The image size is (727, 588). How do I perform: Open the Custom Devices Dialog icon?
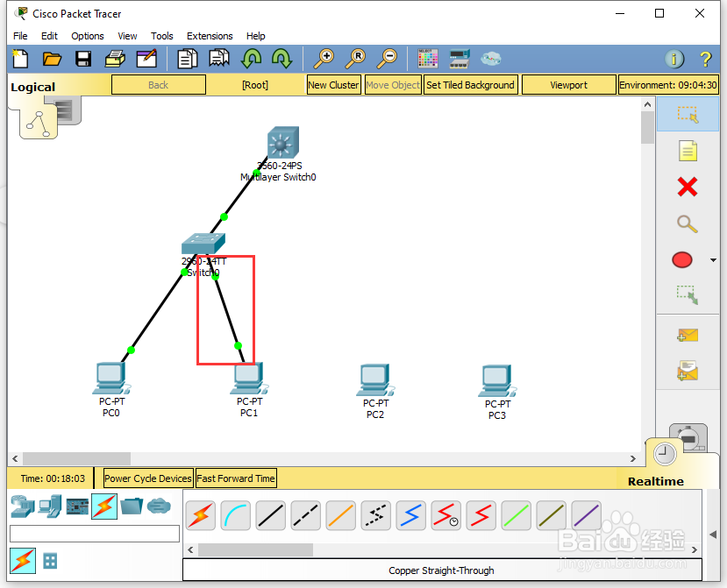tap(460, 59)
